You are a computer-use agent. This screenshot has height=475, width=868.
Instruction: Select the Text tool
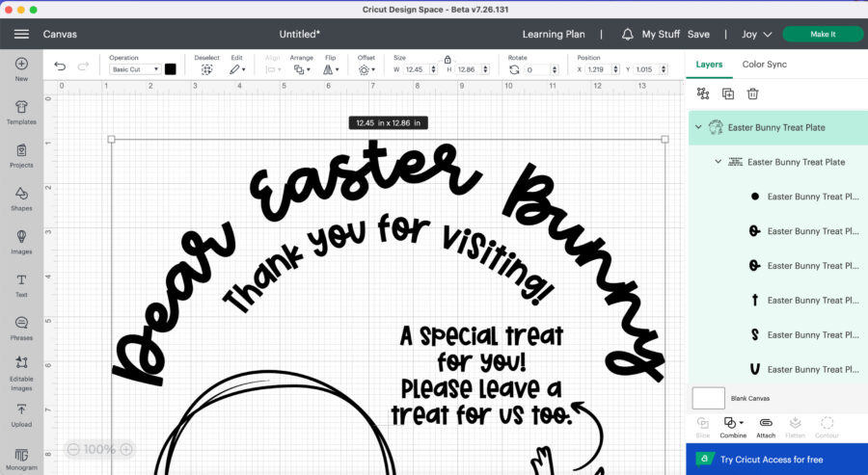tap(21, 284)
